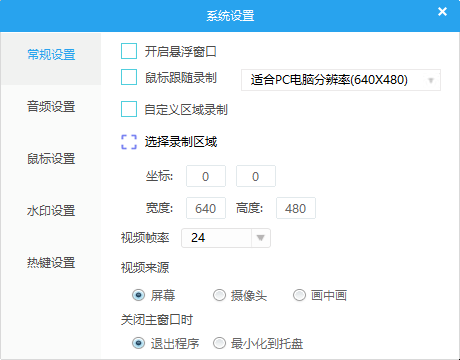The image size is (460, 360).
Task: Switch to 热键设置 tab
Action: [x=51, y=263]
